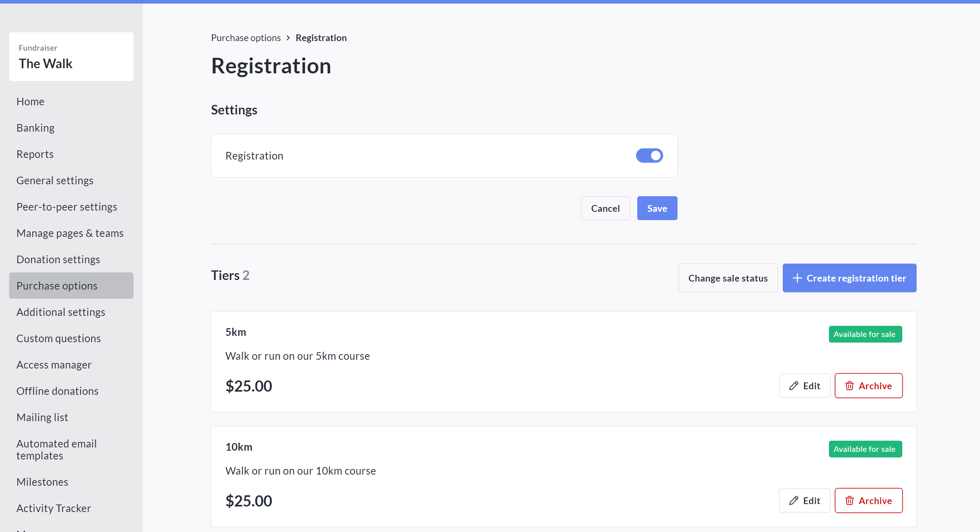Click the pencil icon on 5km tier
This screenshot has height=532, width=980.
point(793,386)
